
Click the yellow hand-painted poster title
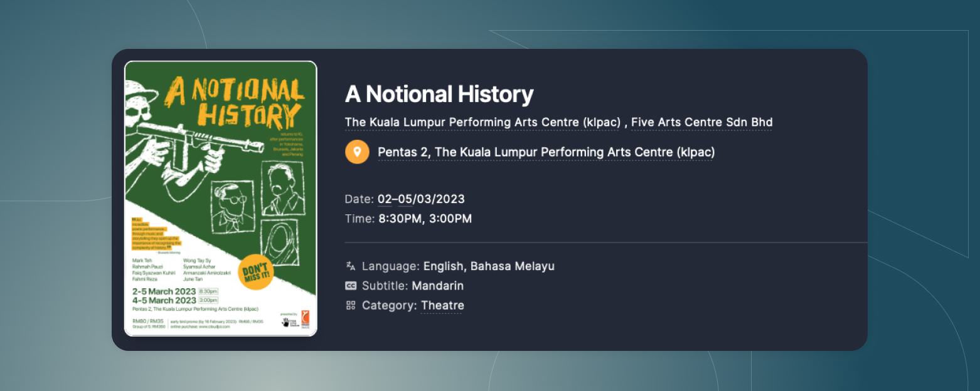[x=232, y=100]
